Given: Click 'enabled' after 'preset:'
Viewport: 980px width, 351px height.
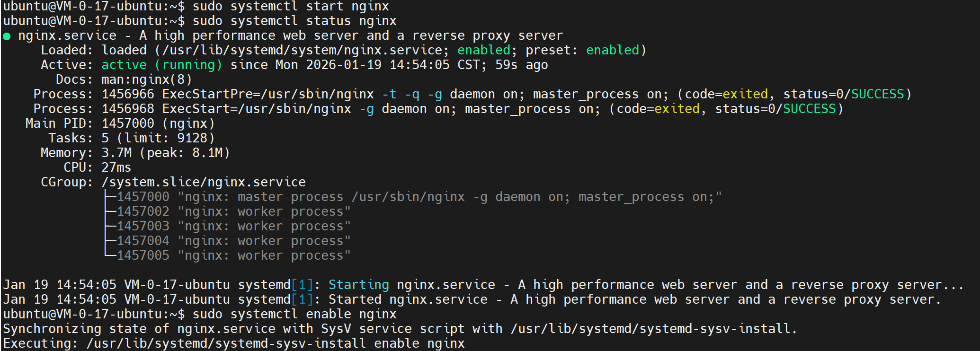Looking at the screenshot, I should pyautogui.click(x=613, y=50).
